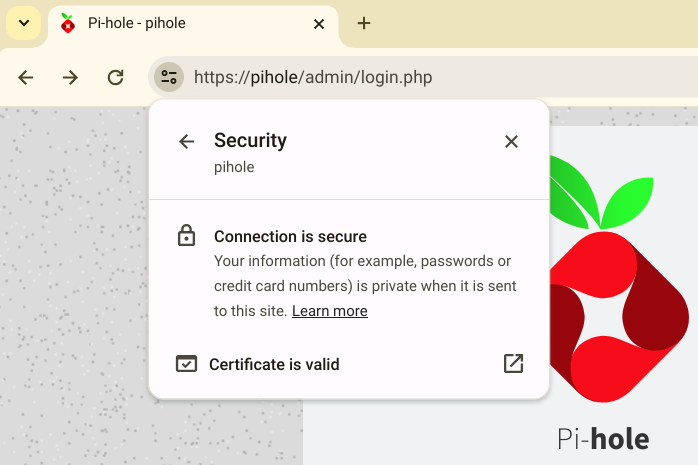Open the tab search dropdown chevron

23,23
